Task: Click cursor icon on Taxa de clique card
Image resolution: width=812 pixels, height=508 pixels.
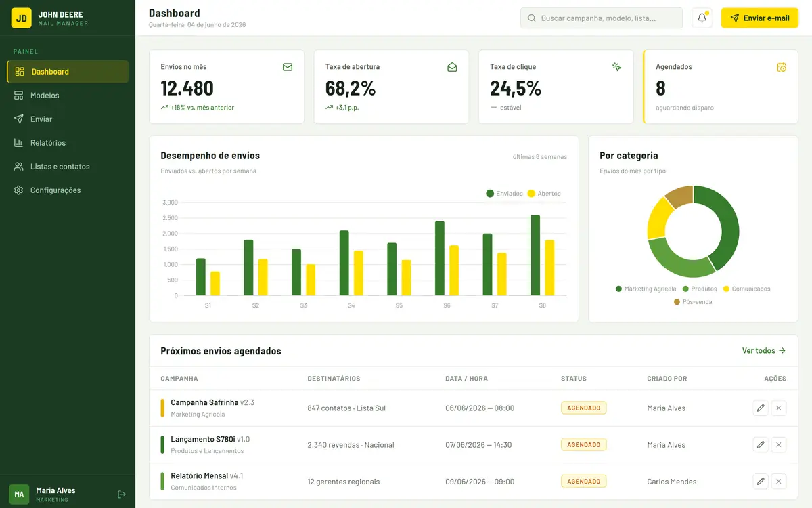Action: (616, 67)
